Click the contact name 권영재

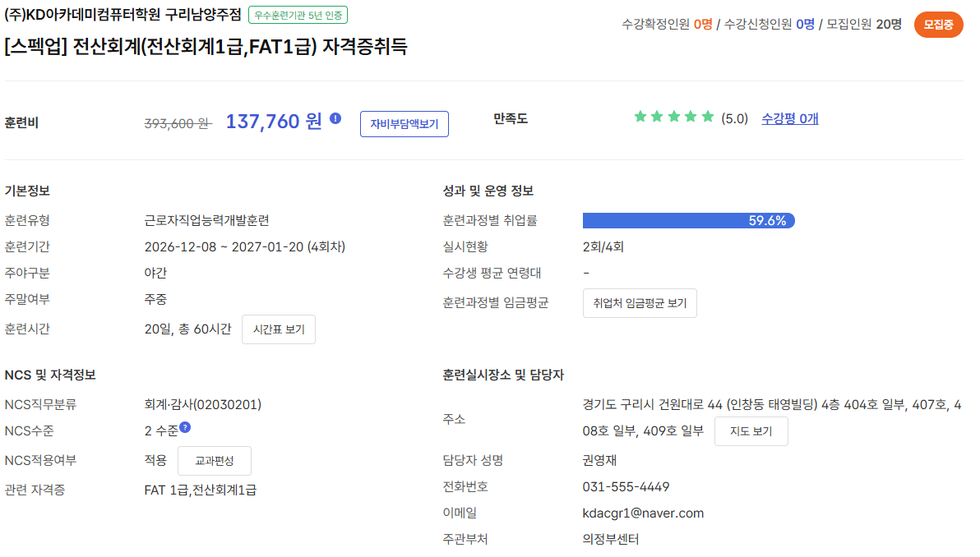click(599, 461)
